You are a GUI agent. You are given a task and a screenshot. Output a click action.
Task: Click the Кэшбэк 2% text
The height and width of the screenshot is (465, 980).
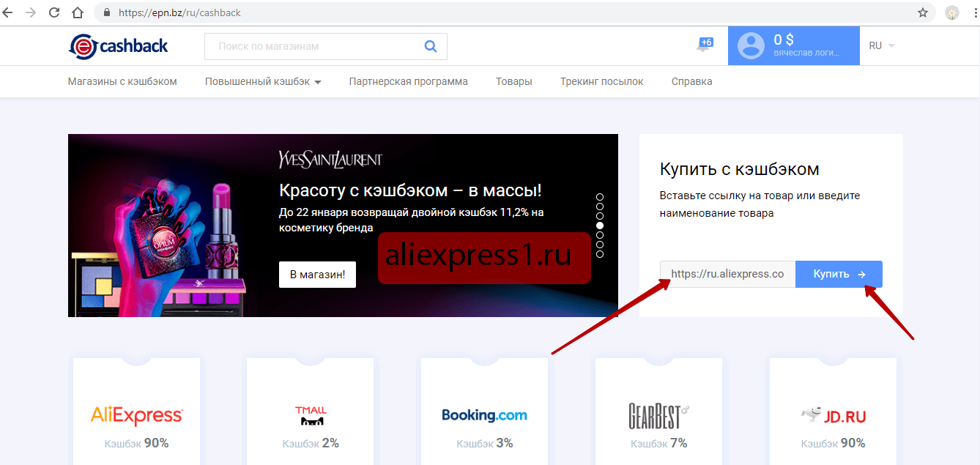(311, 443)
